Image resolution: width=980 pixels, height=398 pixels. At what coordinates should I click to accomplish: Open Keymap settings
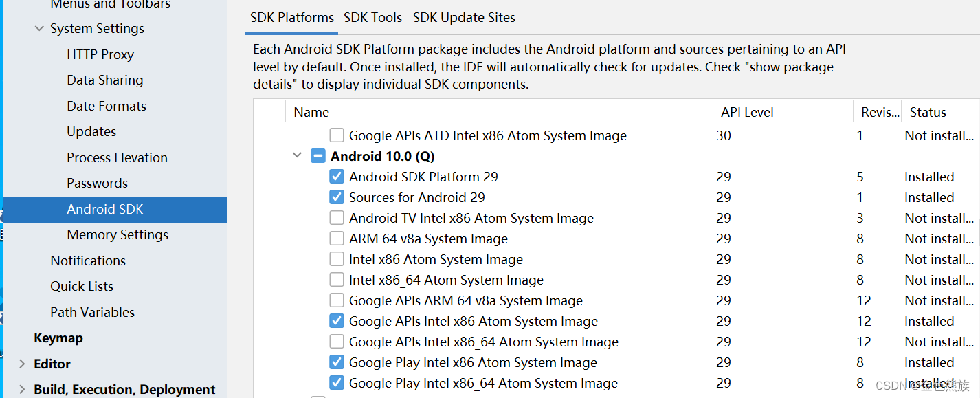[58, 338]
